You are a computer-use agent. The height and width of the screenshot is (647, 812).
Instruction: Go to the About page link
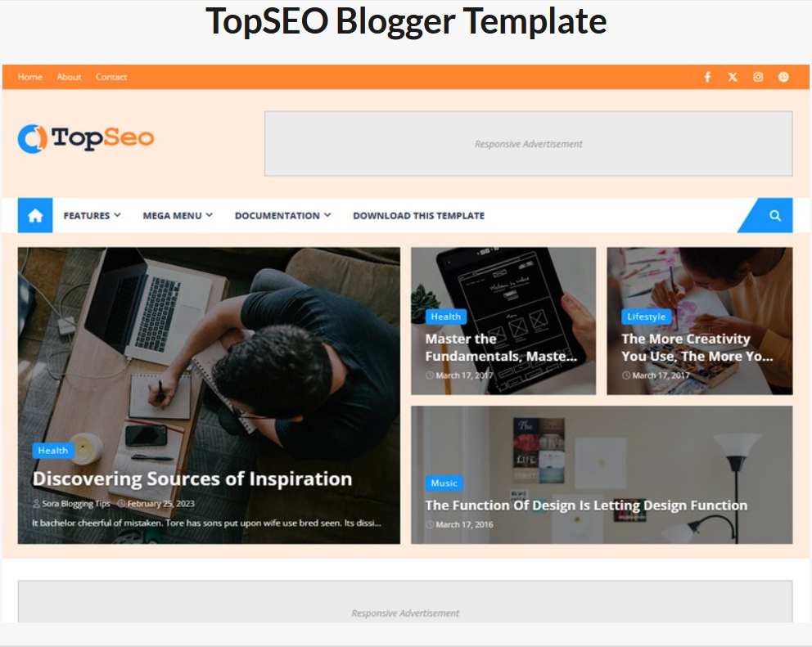[x=69, y=77]
